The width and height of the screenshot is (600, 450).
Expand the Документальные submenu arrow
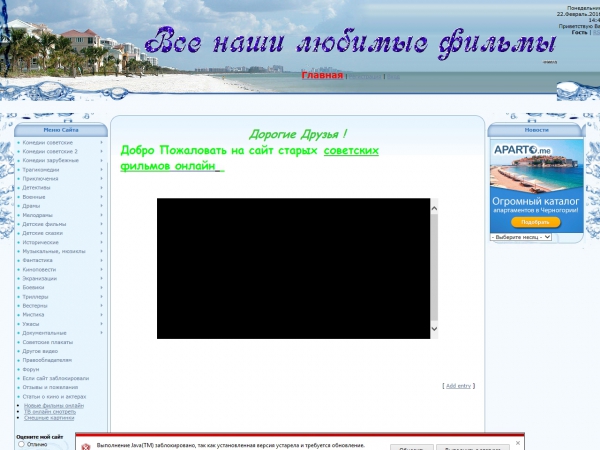point(101,333)
